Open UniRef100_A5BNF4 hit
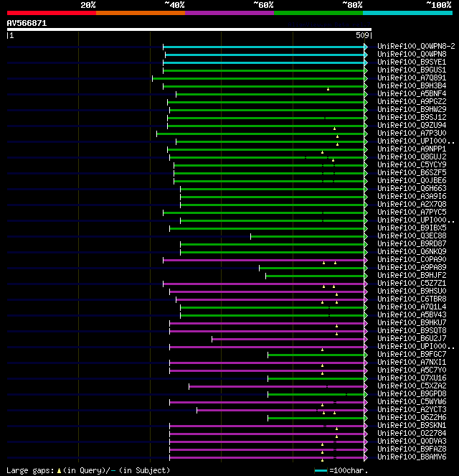 tap(412, 93)
